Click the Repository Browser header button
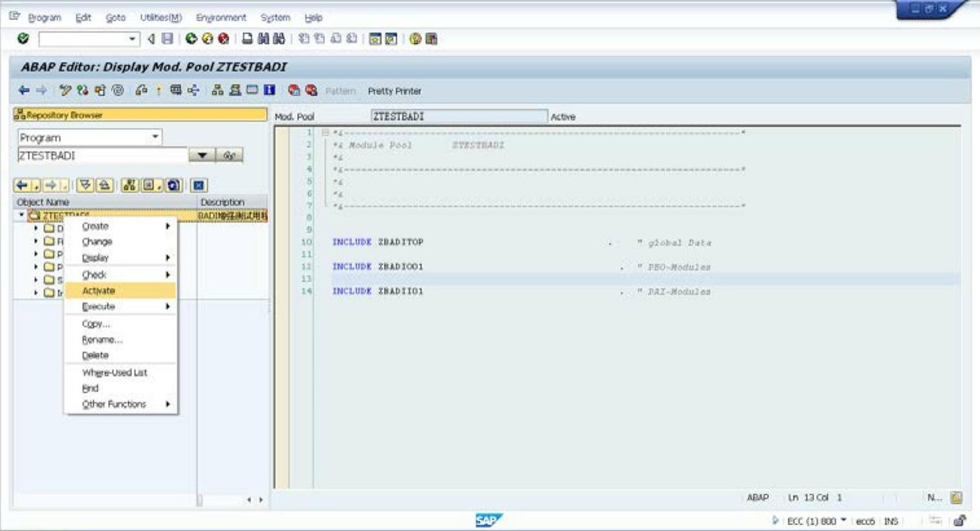 (140, 115)
